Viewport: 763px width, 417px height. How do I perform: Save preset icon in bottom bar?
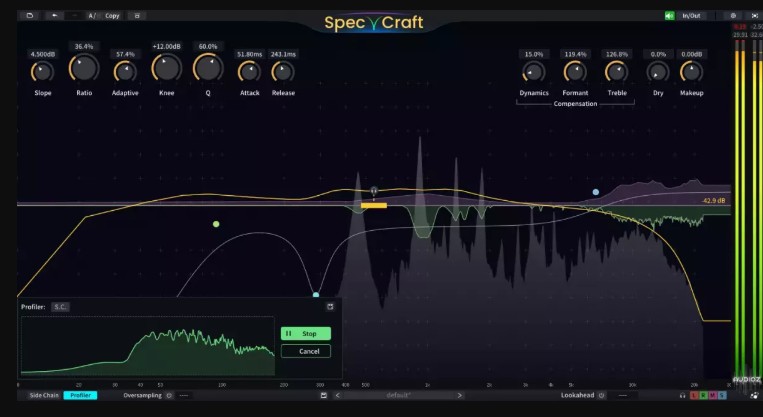point(324,396)
